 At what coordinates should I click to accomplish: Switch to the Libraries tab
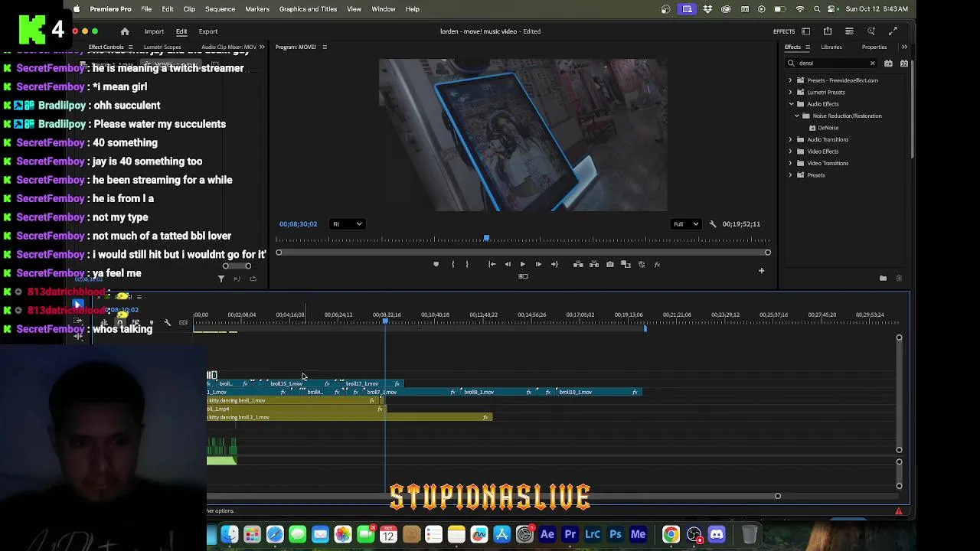coord(831,47)
